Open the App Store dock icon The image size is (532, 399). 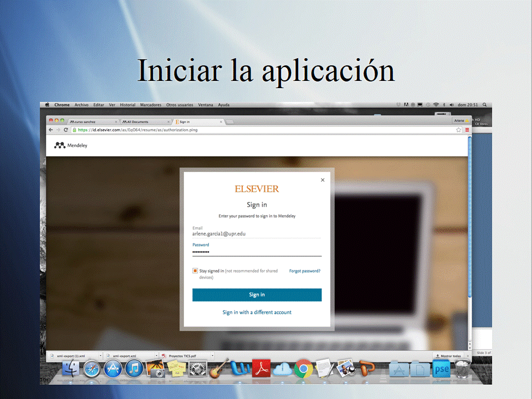(113, 369)
